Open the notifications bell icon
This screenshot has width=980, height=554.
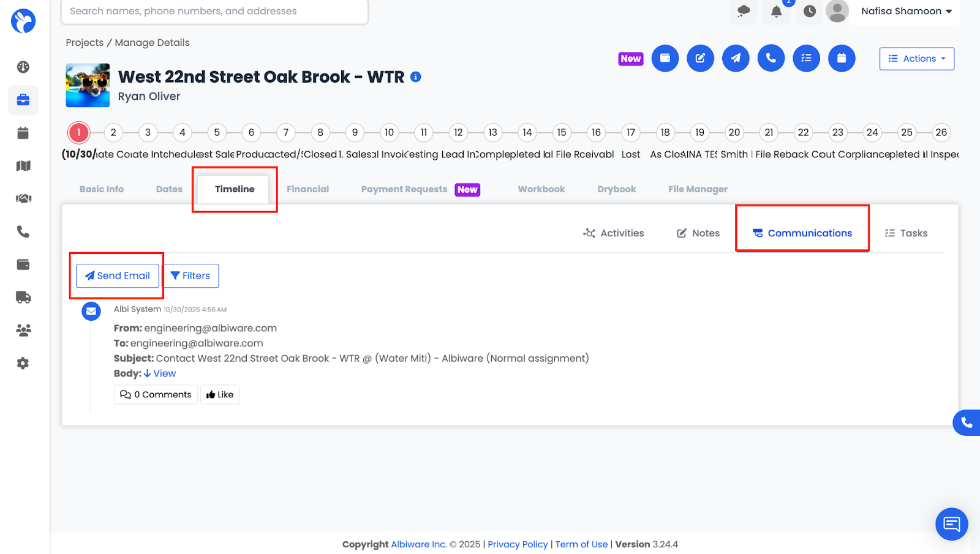[x=776, y=12]
